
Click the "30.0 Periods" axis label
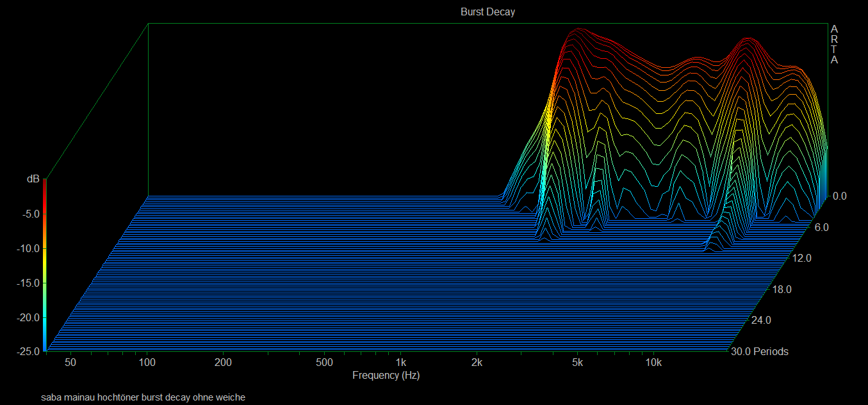759,351
